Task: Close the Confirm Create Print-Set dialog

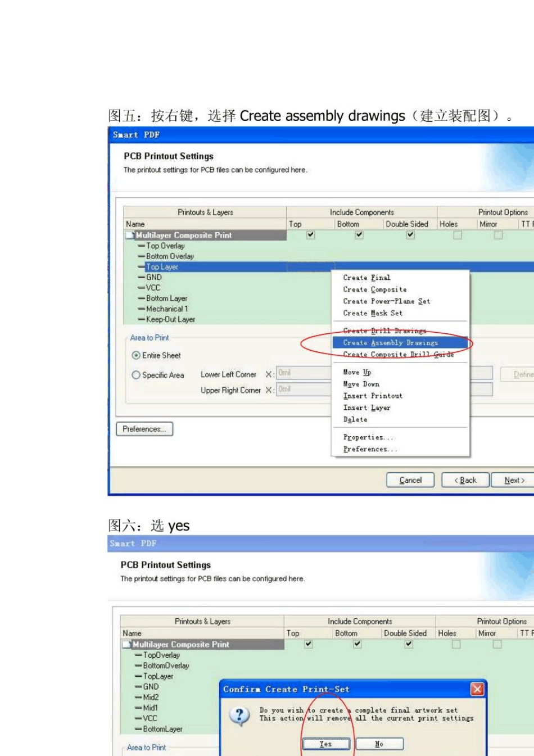Action: point(477,689)
